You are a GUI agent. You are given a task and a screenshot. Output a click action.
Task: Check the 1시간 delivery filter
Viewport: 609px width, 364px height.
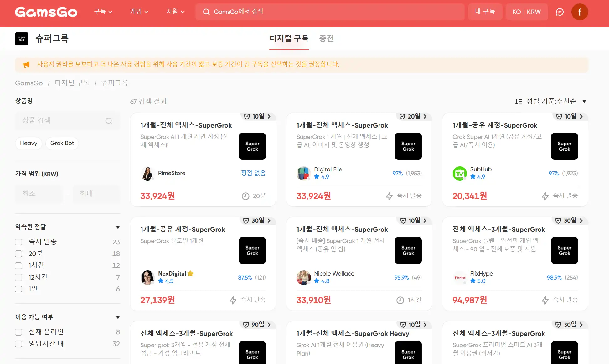pyautogui.click(x=18, y=265)
